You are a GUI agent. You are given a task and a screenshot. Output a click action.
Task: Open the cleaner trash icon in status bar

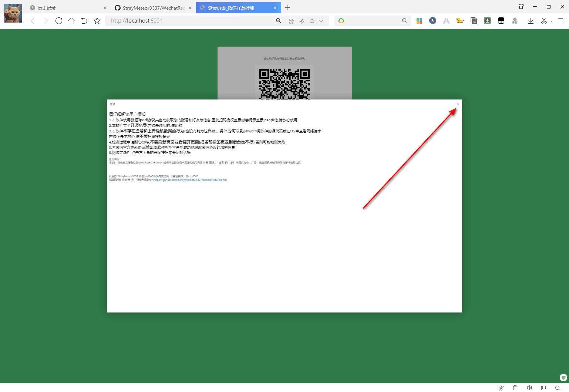coord(515,388)
